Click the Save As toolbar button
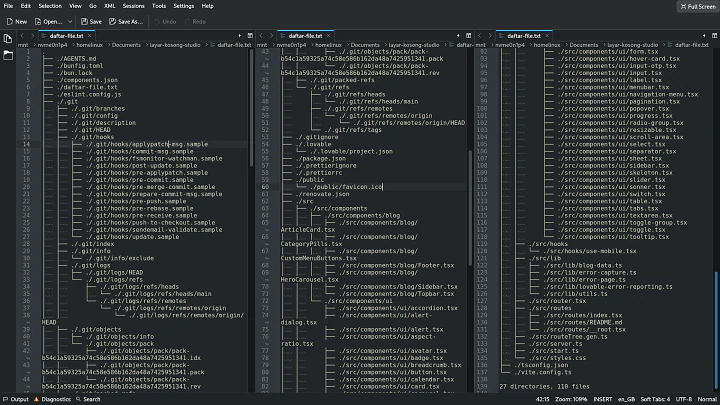720x405 pixels. pos(126,22)
